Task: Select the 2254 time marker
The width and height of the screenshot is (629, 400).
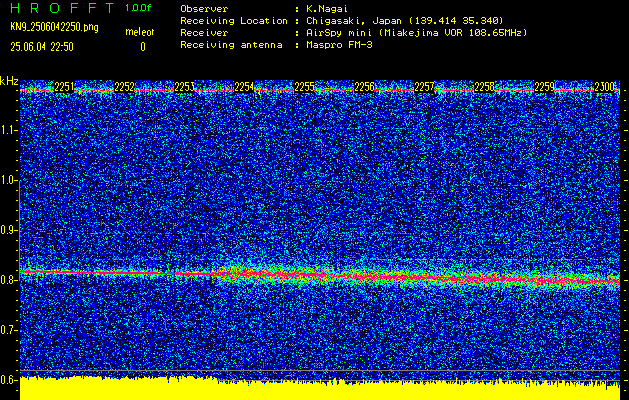Action: (x=244, y=87)
